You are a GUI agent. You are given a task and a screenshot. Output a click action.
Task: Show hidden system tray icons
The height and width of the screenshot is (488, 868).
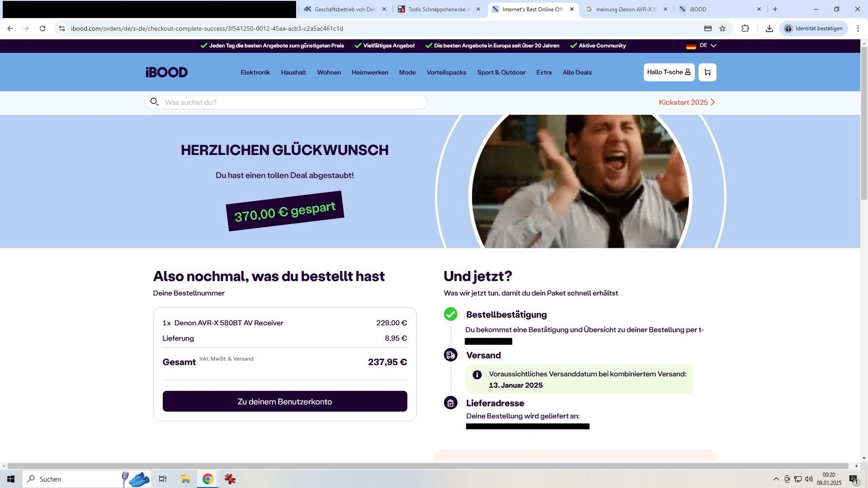(775, 479)
